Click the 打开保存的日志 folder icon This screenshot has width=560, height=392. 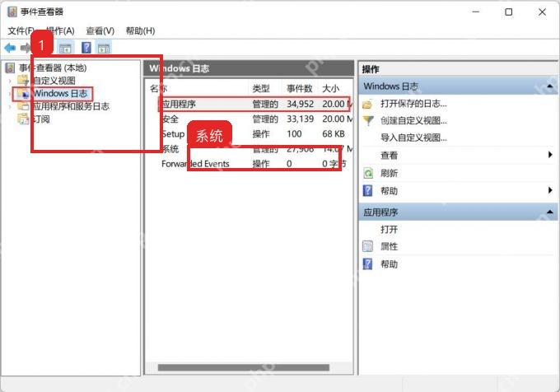[x=367, y=105]
